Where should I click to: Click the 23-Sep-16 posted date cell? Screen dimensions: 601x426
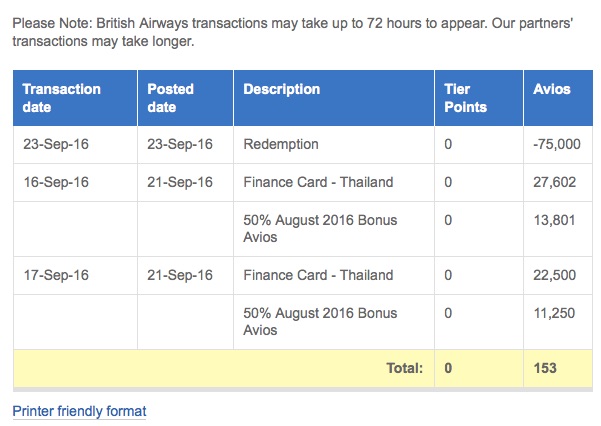tap(180, 145)
